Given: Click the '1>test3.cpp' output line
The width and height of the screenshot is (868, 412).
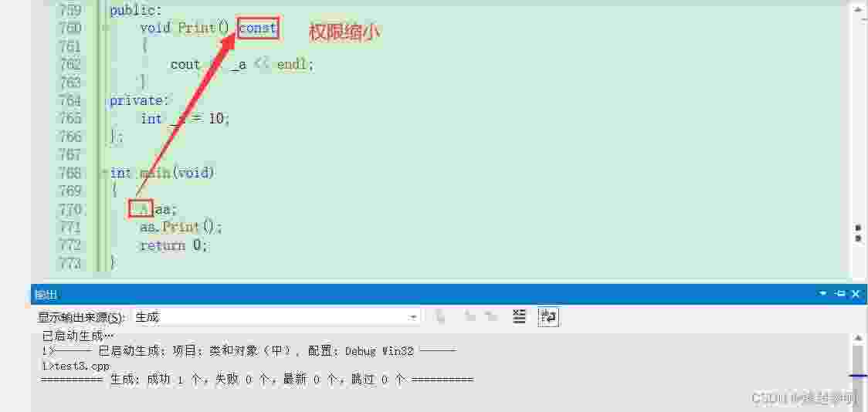Looking at the screenshot, I should pos(75,366).
